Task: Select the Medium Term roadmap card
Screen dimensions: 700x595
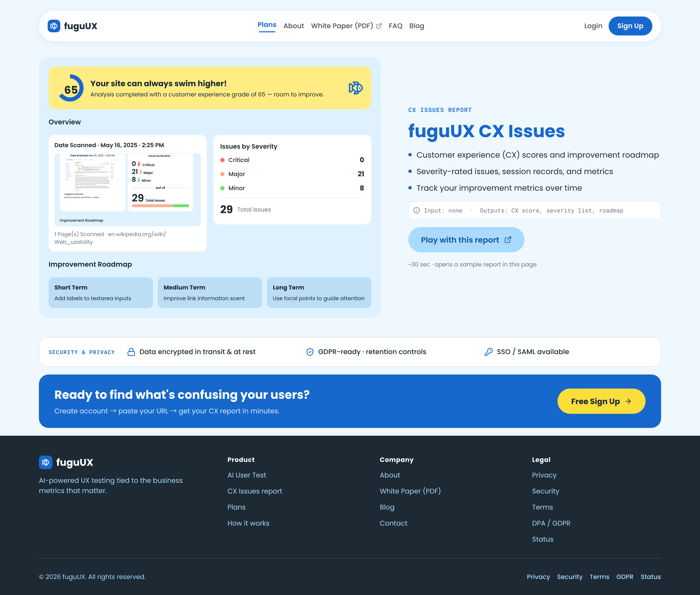Action: [210, 293]
